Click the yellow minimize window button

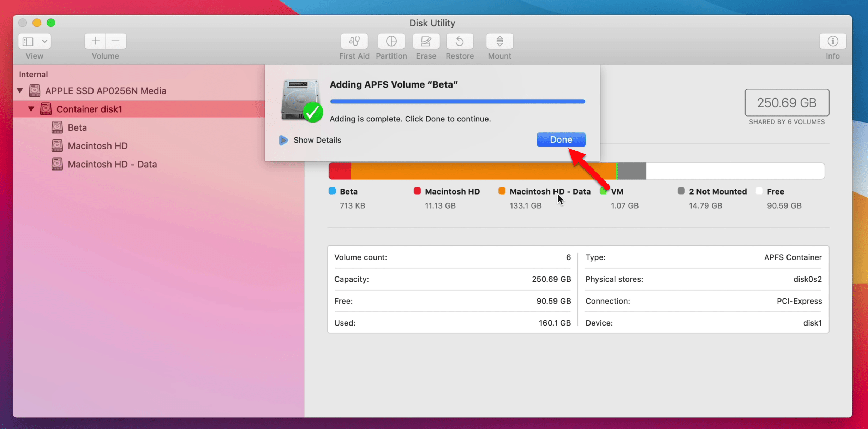tap(37, 23)
